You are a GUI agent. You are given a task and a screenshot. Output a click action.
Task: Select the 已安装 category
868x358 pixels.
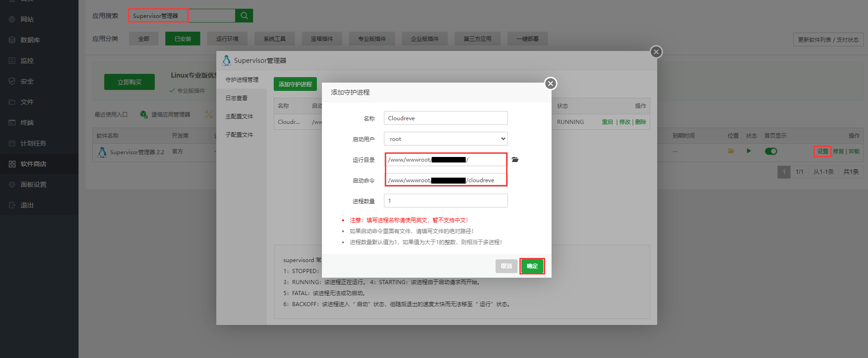tap(183, 39)
